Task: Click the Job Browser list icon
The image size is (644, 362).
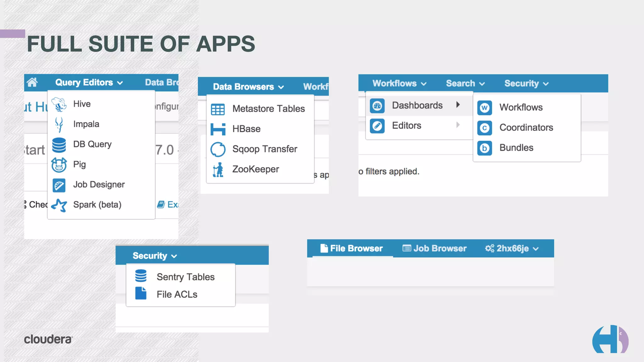Action: [407, 248]
